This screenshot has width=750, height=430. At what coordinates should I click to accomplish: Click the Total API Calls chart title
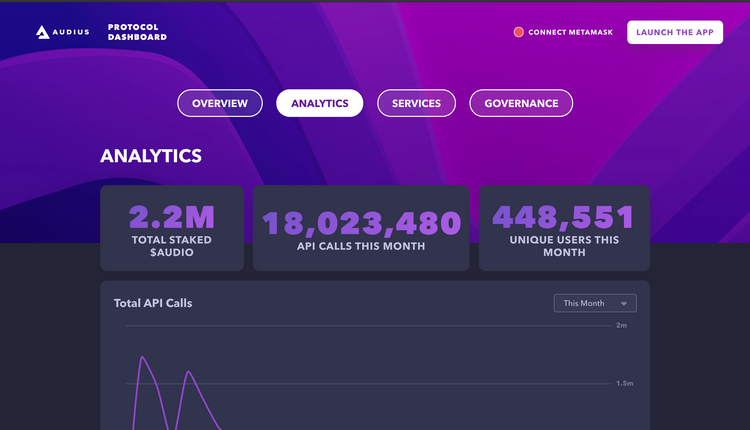[153, 303]
